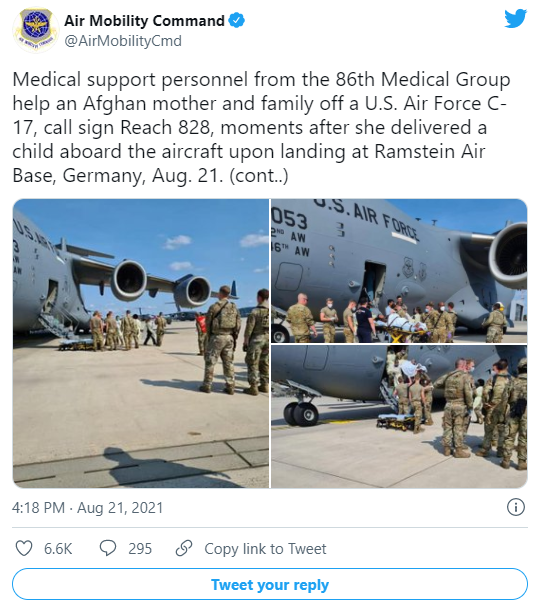Screen dimensions: 535x602
Task: Open the @AirMobilityCmd handle link
Action: [123, 41]
